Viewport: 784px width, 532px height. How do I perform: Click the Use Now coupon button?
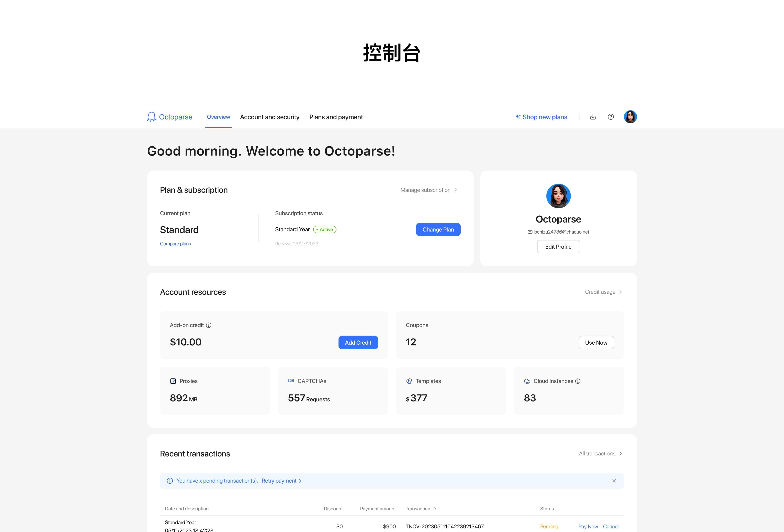[x=596, y=343]
